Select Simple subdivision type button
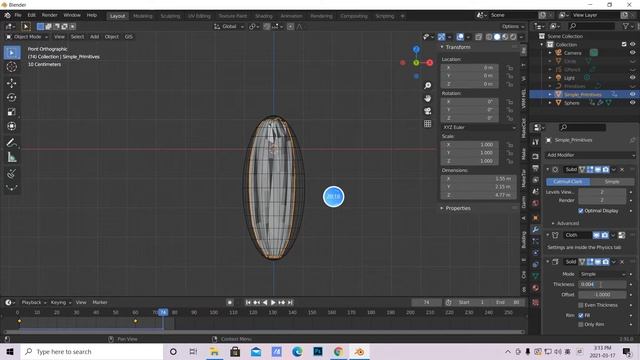640x360 pixels. 612,182
